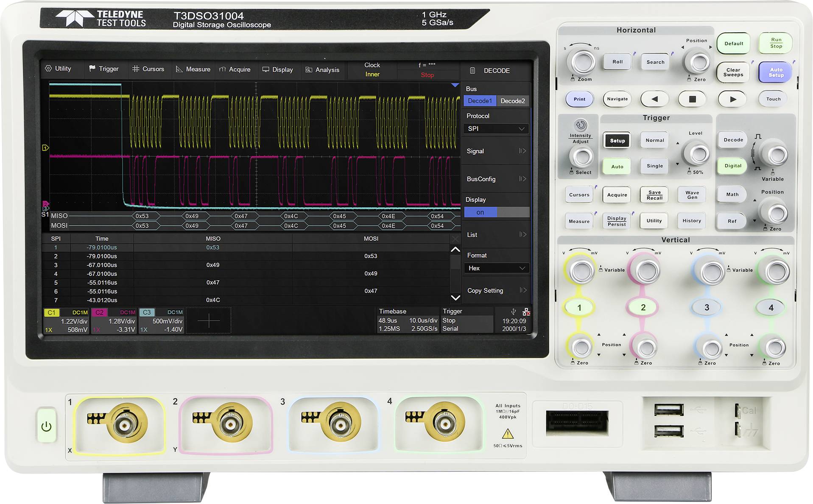
Task: Click the DECODE panel list icon
Action: (x=473, y=71)
